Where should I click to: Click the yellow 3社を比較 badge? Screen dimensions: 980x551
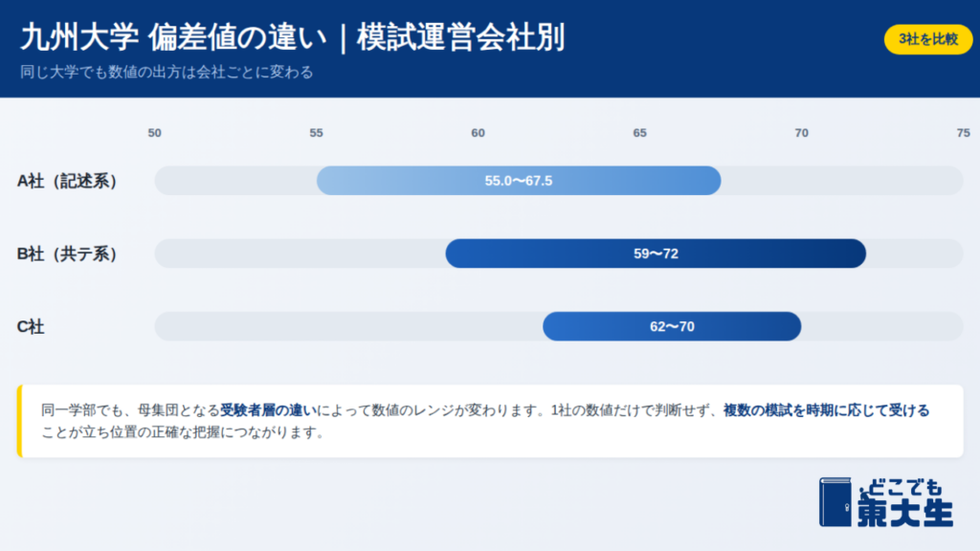pos(928,39)
